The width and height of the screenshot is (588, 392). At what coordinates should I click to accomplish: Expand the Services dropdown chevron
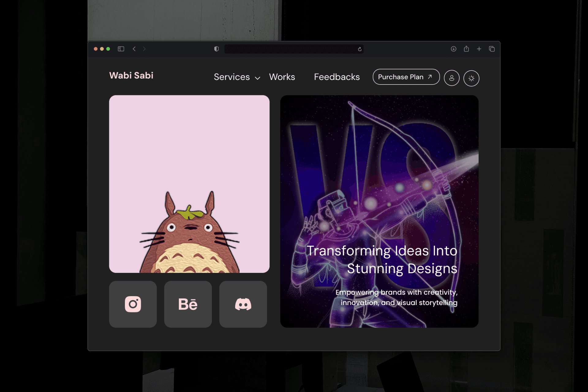258,78
